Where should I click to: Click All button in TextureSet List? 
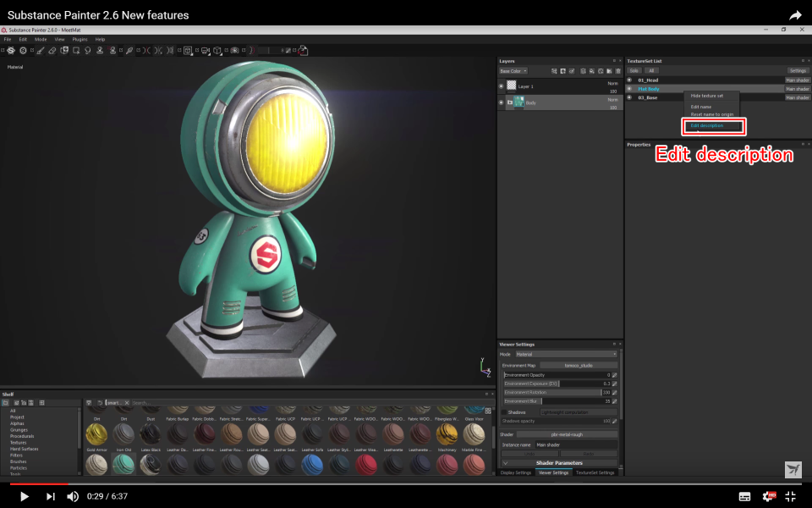coord(651,71)
